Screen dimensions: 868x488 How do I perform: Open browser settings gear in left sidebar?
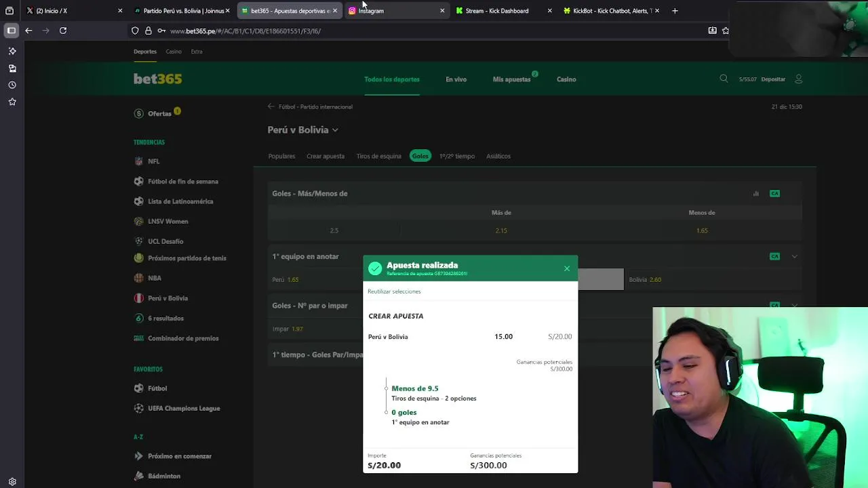(12, 482)
